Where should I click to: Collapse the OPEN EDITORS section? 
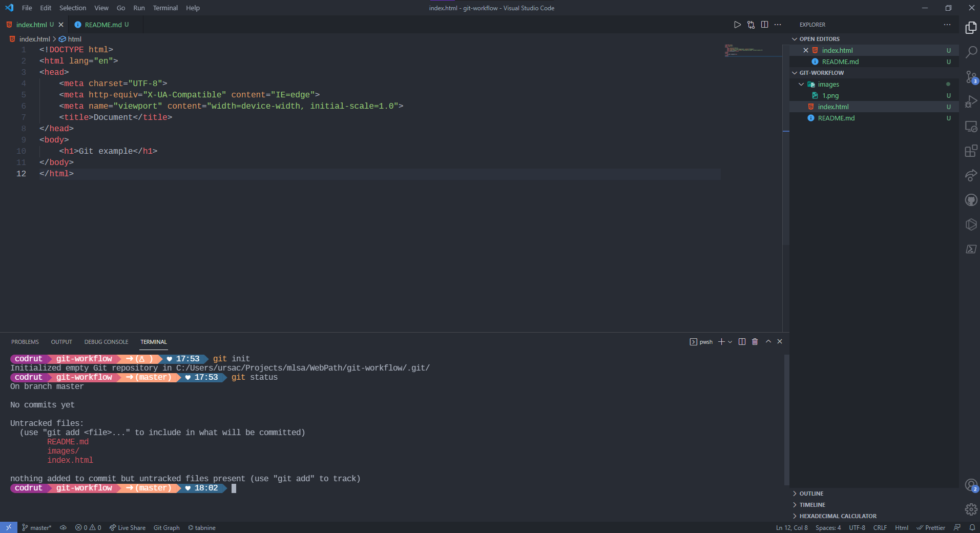[x=819, y=39]
